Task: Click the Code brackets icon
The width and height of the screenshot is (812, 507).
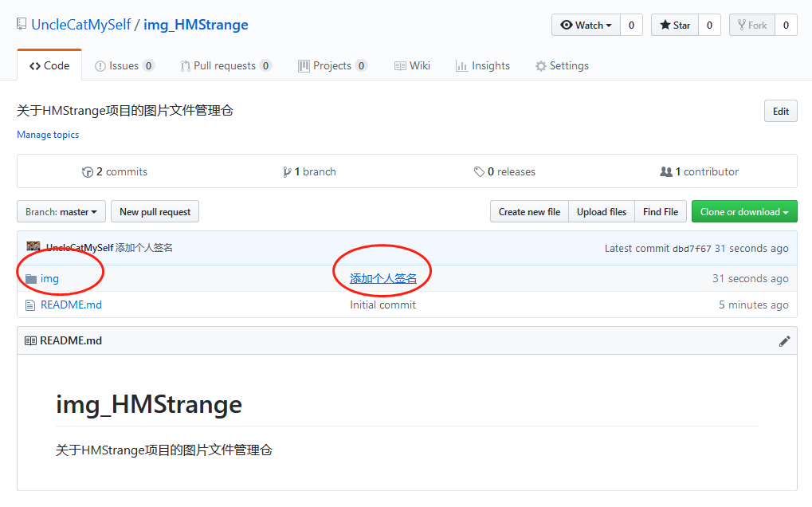Action: [35, 66]
